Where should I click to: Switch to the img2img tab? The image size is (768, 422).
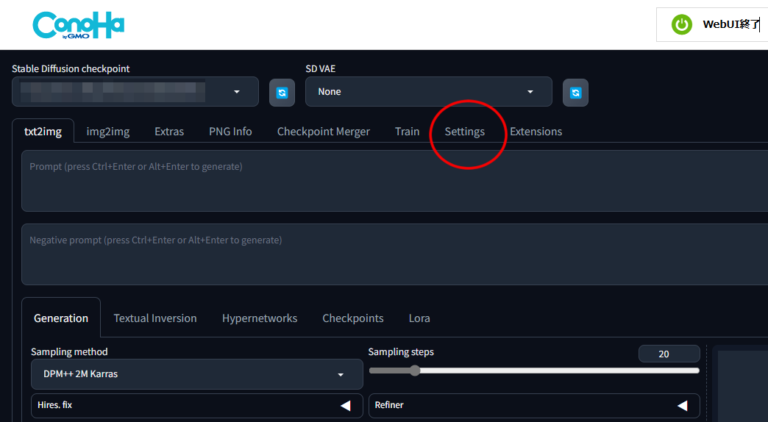(108, 131)
